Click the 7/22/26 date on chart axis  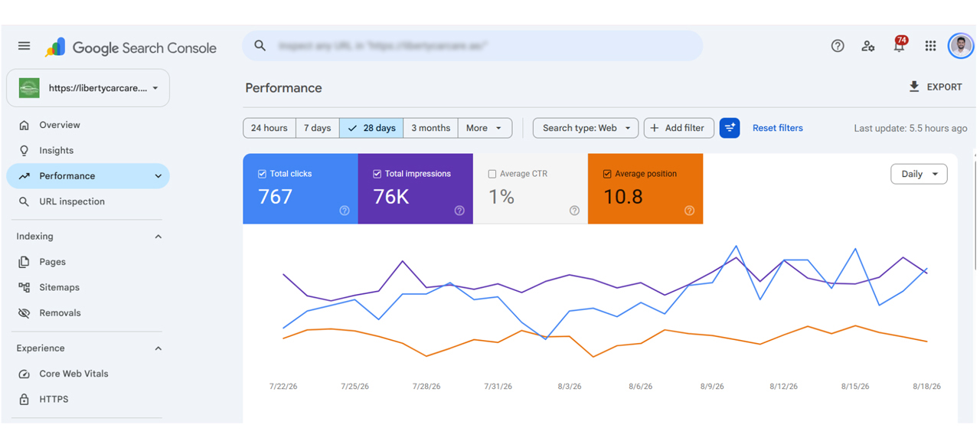pos(283,387)
